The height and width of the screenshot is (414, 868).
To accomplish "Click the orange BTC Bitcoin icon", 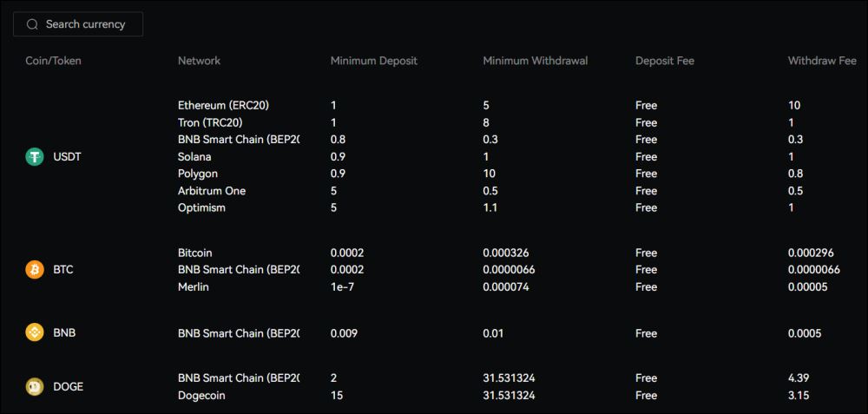I will pos(35,270).
